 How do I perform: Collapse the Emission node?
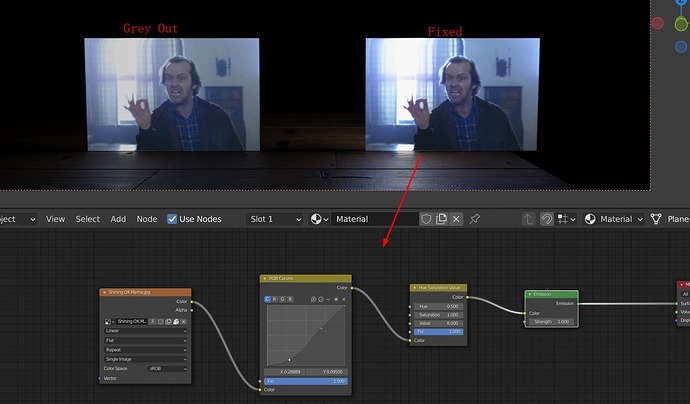pos(530,294)
